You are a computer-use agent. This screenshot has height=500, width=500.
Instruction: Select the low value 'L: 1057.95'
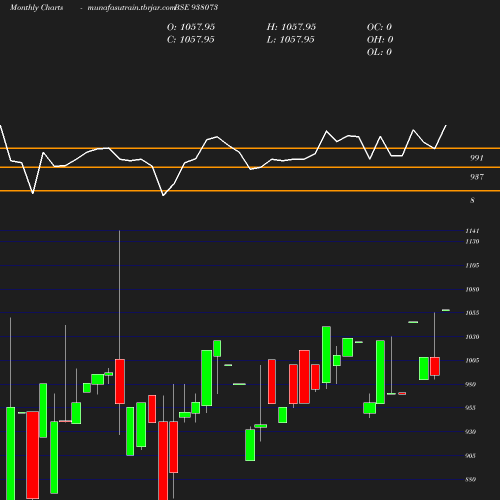click(x=290, y=40)
